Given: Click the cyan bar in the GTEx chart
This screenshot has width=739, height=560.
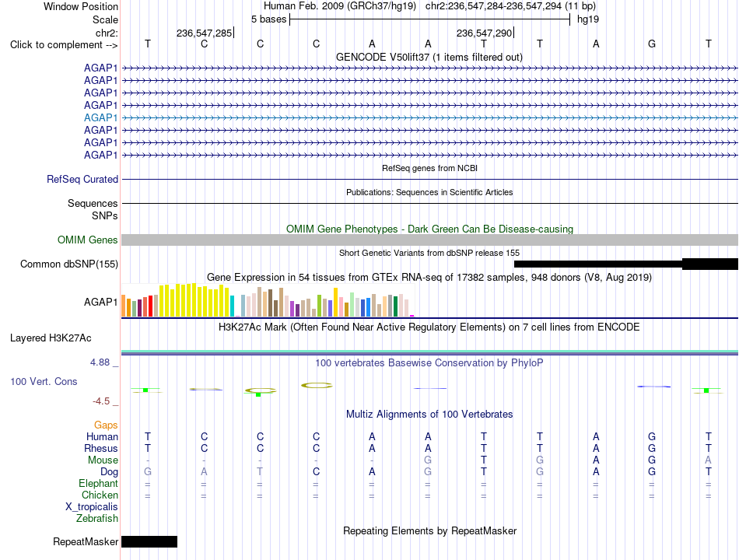Looking at the screenshot, I should [x=232, y=306].
